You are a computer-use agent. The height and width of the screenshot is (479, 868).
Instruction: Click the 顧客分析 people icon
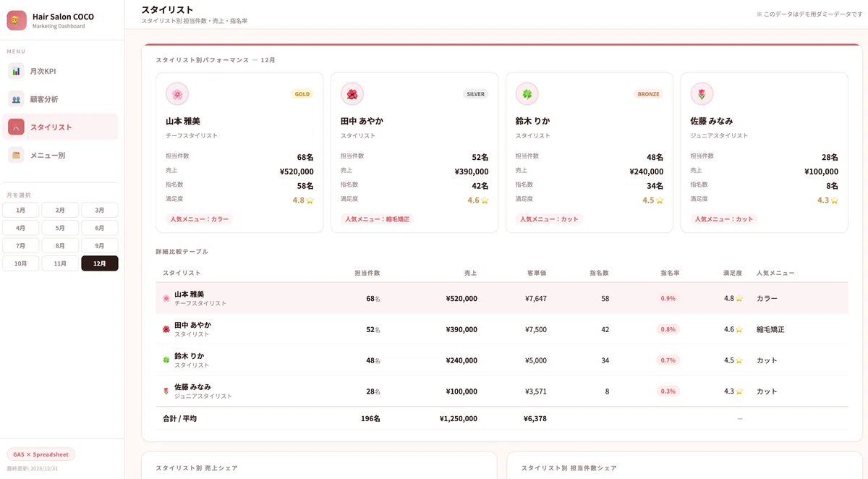[16, 99]
